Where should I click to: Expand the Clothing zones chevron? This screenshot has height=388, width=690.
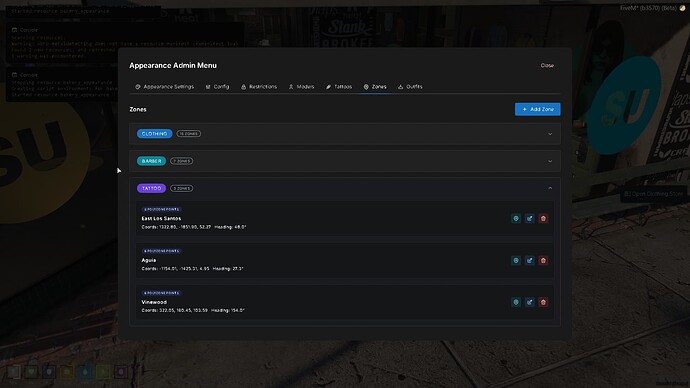[x=550, y=134]
